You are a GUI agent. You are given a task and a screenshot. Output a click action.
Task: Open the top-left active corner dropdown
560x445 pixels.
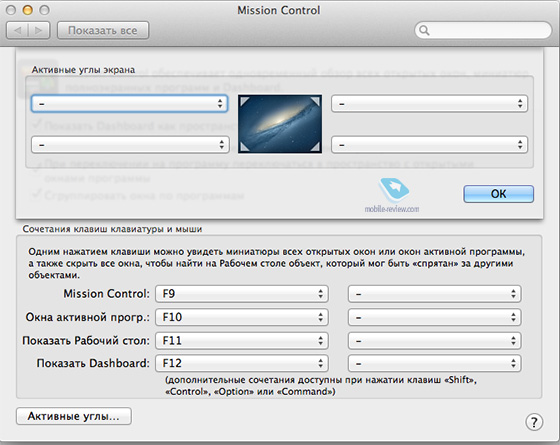130,104
